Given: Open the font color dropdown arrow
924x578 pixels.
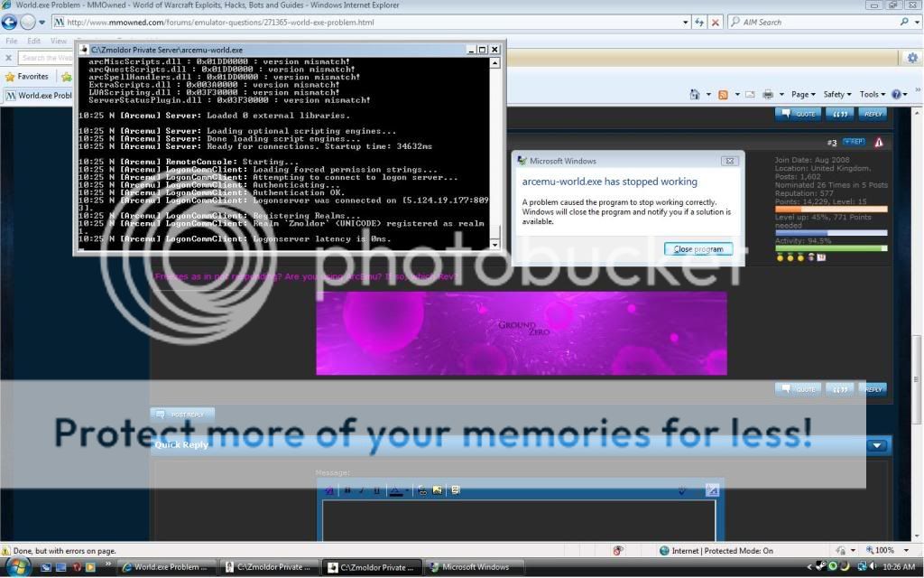Looking at the screenshot, I should pos(407,490).
